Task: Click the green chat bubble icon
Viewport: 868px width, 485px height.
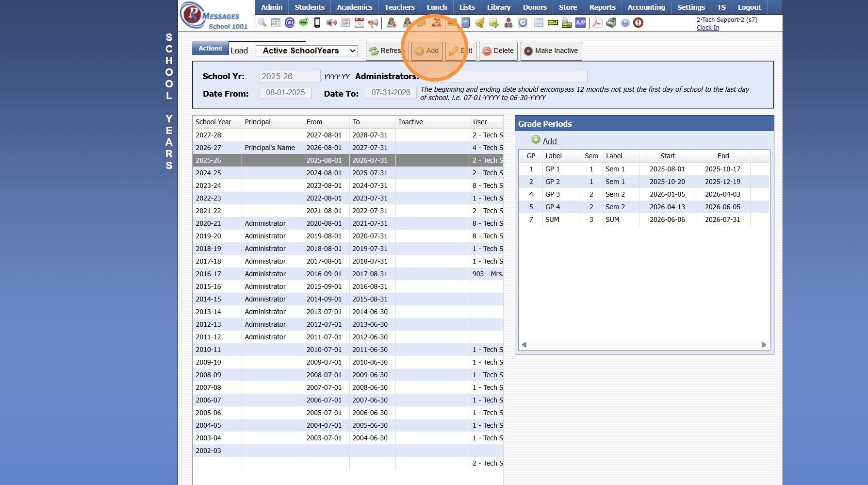Action: 304,23
